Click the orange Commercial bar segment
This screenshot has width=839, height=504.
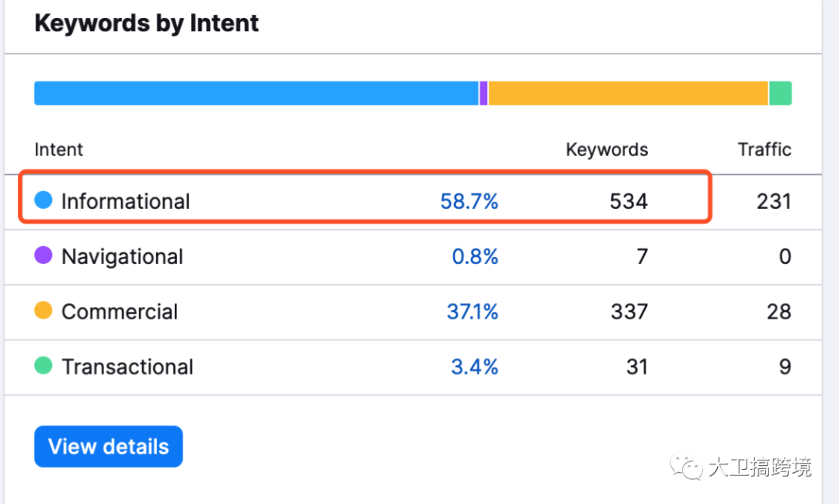(x=628, y=93)
